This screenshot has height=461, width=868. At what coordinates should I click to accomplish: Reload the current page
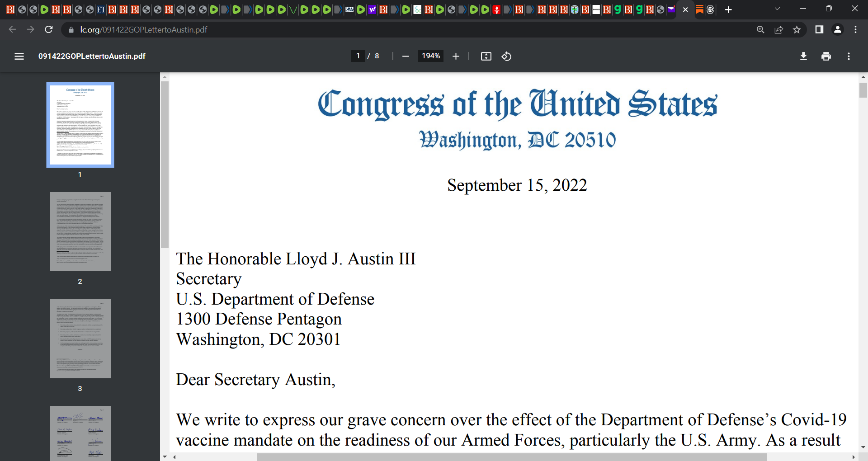point(49,29)
